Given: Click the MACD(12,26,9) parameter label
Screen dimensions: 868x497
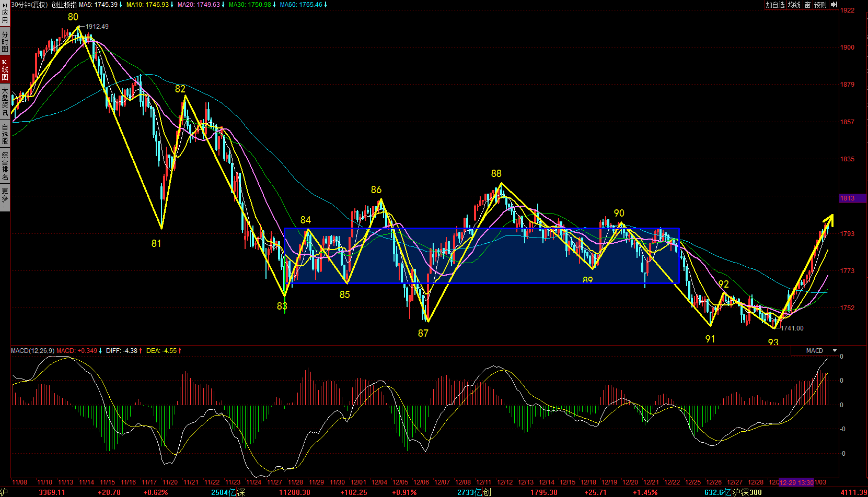Looking at the screenshot, I should click(32, 351).
